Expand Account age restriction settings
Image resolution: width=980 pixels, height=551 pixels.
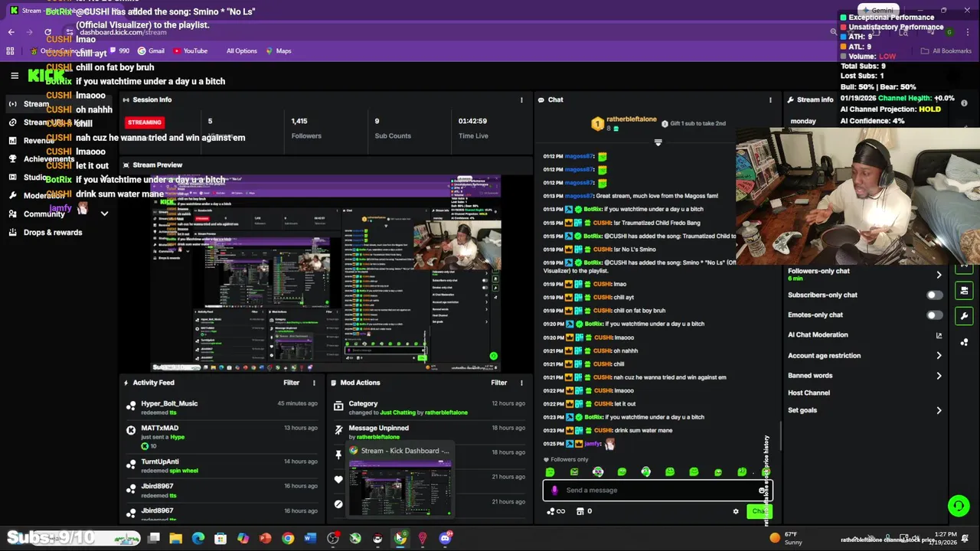(939, 356)
